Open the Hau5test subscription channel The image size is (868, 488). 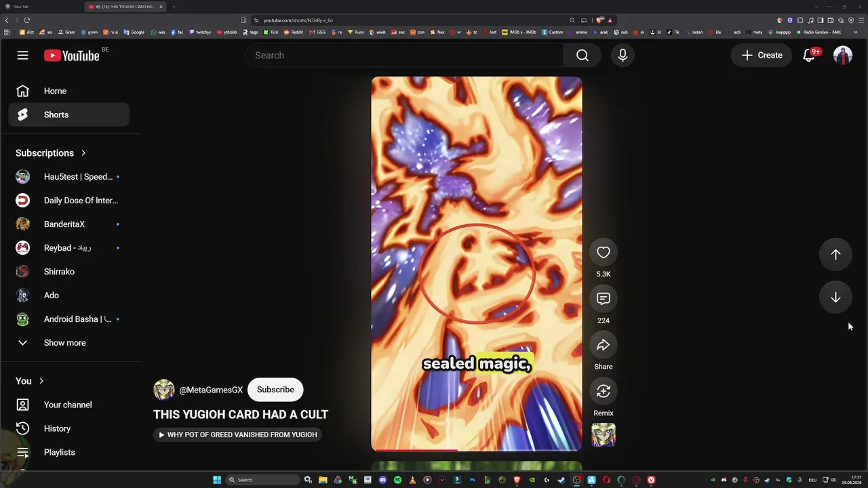pos(69,177)
